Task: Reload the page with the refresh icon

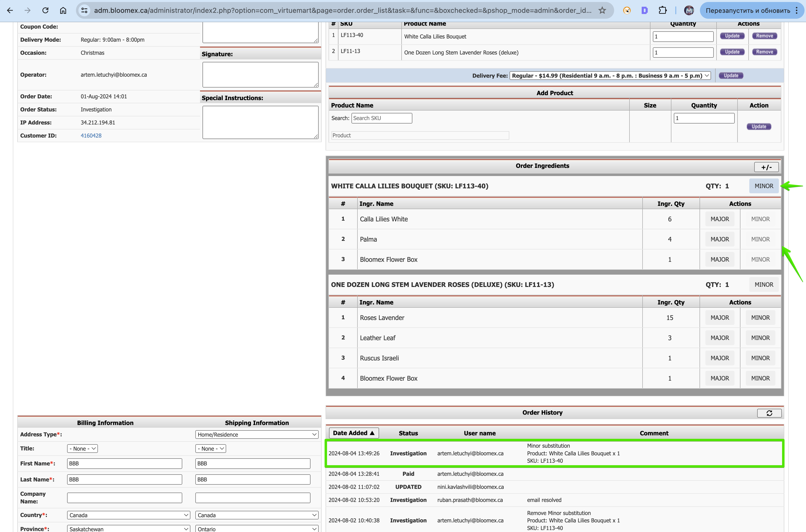Action: (45, 11)
